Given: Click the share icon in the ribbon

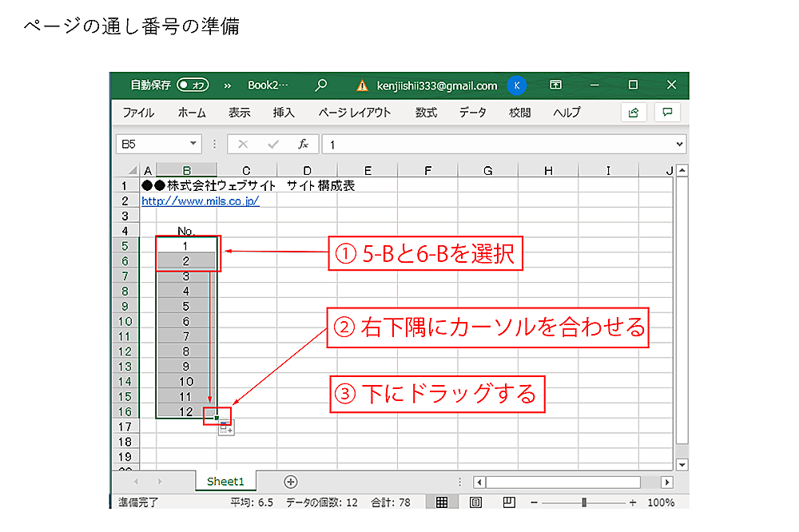Looking at the screenshot, I should coord(634,113).
